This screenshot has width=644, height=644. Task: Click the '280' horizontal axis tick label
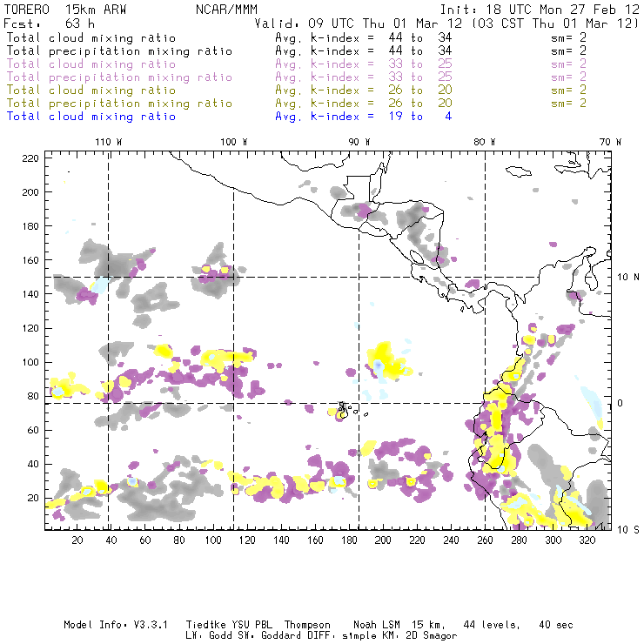(x=520, y=540)
